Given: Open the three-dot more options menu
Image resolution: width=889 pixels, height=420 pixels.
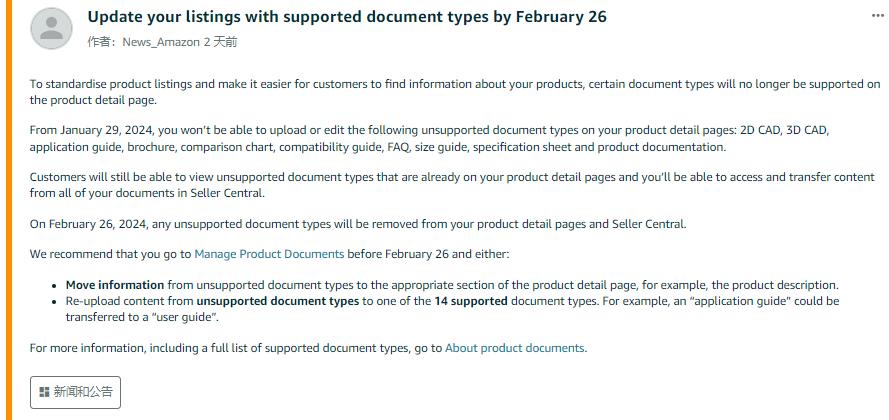Looking at the screenshot, I should coord(878,16).
